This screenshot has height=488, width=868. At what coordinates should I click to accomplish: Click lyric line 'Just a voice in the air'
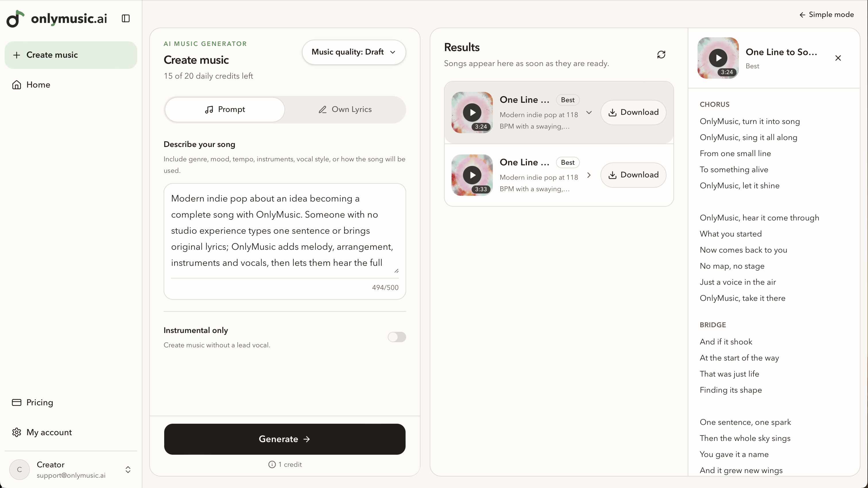(738, 282)
